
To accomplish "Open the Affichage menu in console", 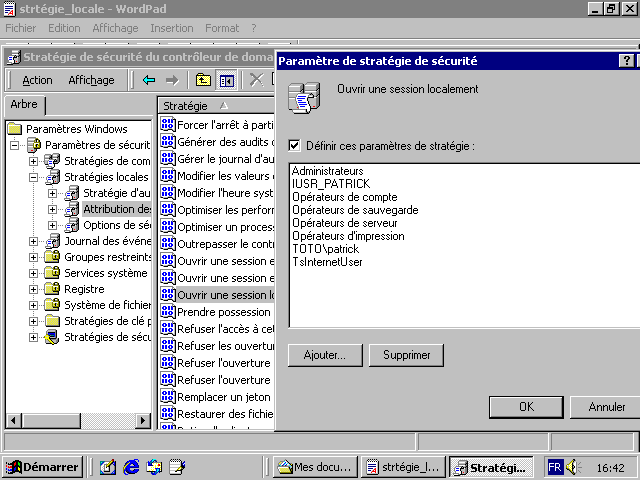I will coord(91,80).
